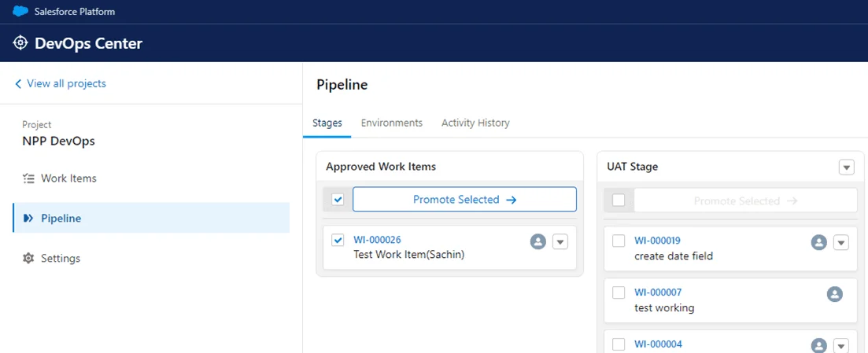
Task: Switch to the Stages tab
Action: [x=327, y=123]
